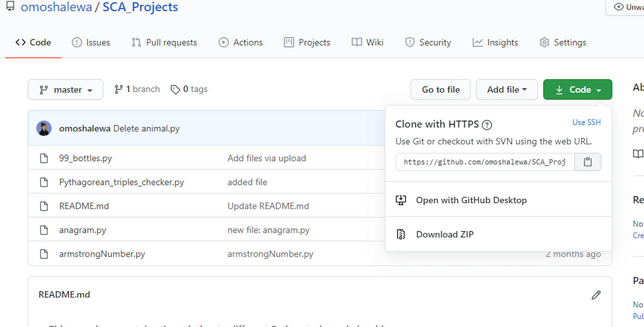Viewport: 644px width, 327px height.
Task: Click the pencil icon to edit README.md
Action: (x=596, y=295)
